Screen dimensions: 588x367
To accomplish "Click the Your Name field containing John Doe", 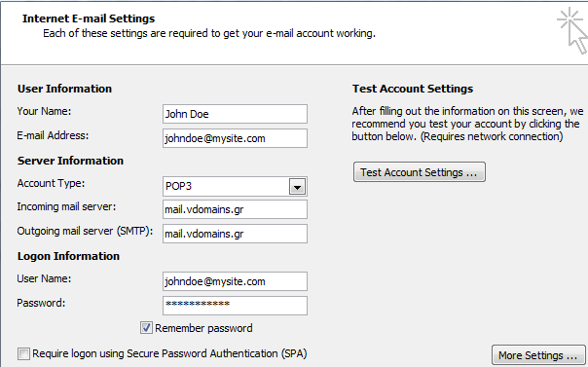I will point(235,114).
